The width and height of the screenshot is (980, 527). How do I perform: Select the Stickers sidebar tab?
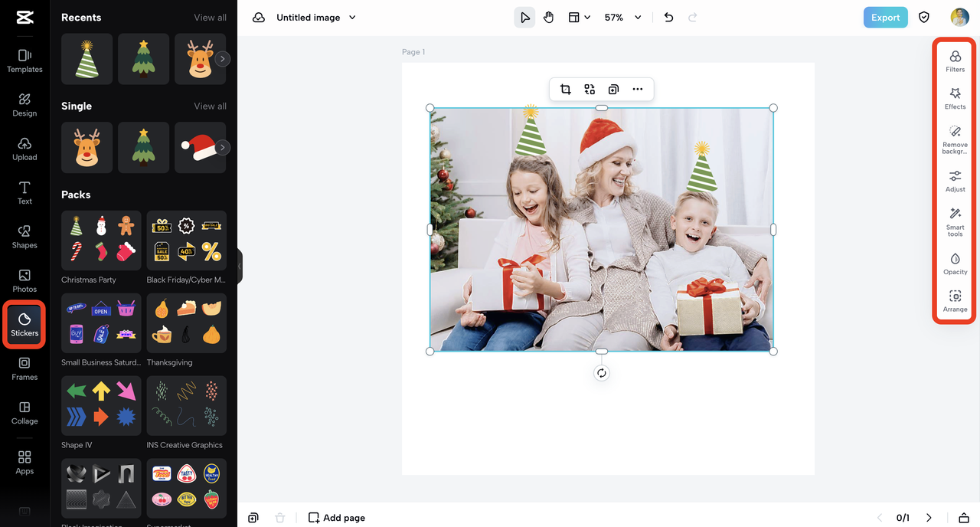(x=24, y=325)
